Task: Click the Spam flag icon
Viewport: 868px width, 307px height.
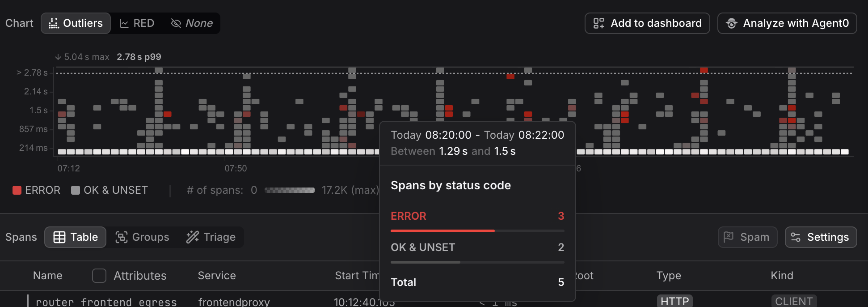Action: (x=729, y=237)
